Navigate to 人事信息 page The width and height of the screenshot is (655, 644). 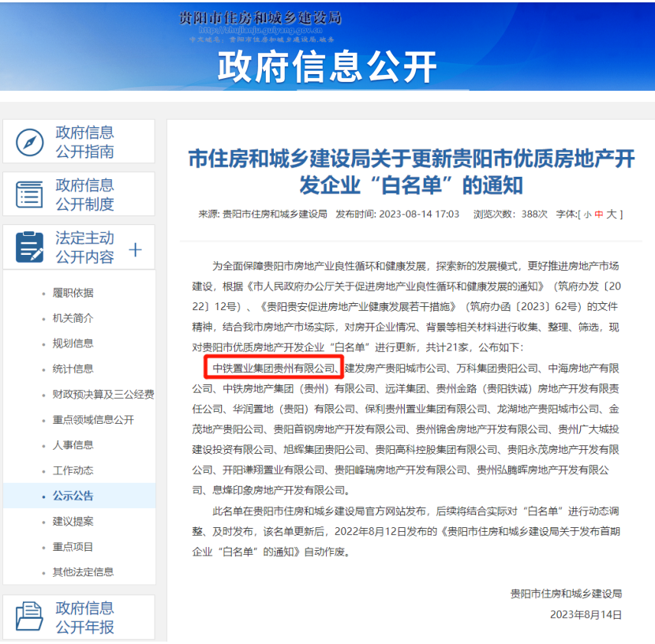[73, 445]
